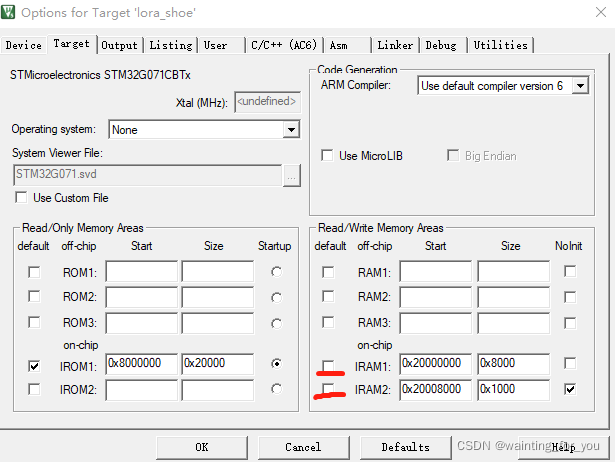Check the IROM2 default checkbox
This screenshot has width=615, height=462.
coord(34,389)
